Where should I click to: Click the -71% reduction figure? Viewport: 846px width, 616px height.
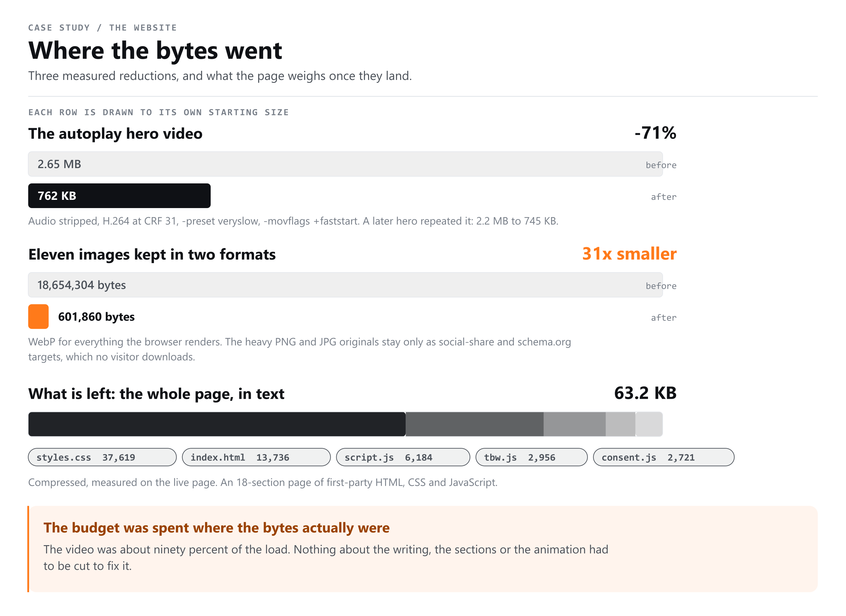pos(655,133)
